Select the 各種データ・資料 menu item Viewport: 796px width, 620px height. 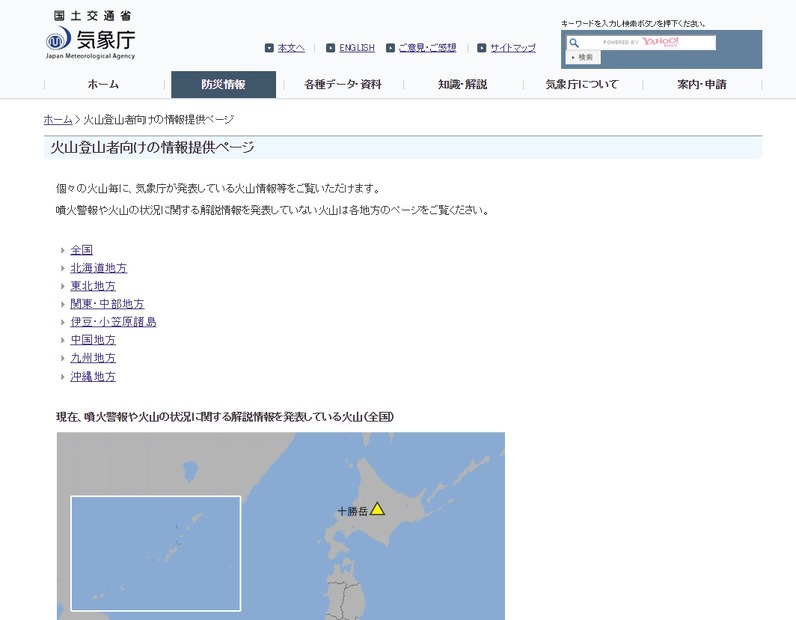pyautogui.click(x=343, y=85)
